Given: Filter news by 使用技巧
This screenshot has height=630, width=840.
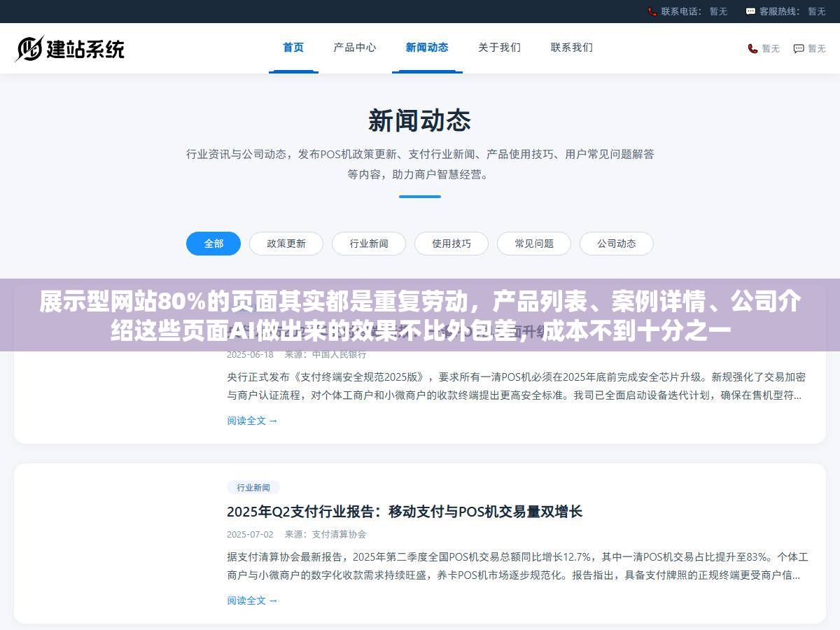Looking at the screenshot, I should coord(451,244).
